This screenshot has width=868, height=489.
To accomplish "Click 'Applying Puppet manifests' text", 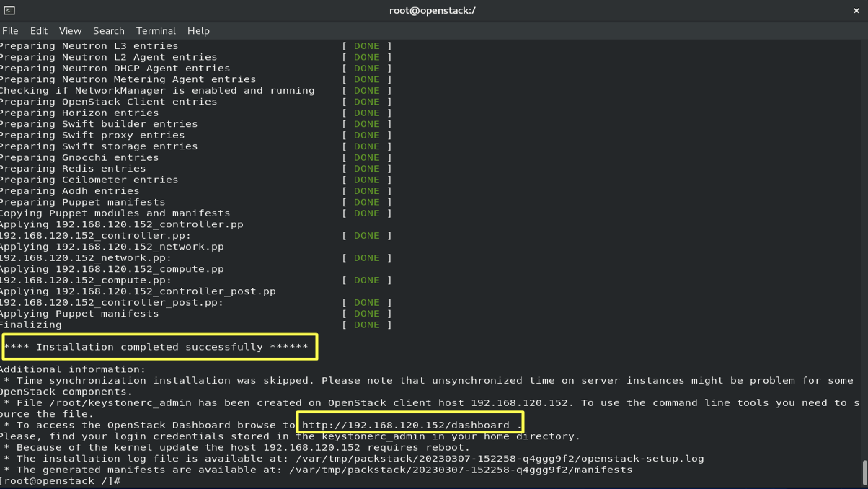I will click(x=79, y=314).
